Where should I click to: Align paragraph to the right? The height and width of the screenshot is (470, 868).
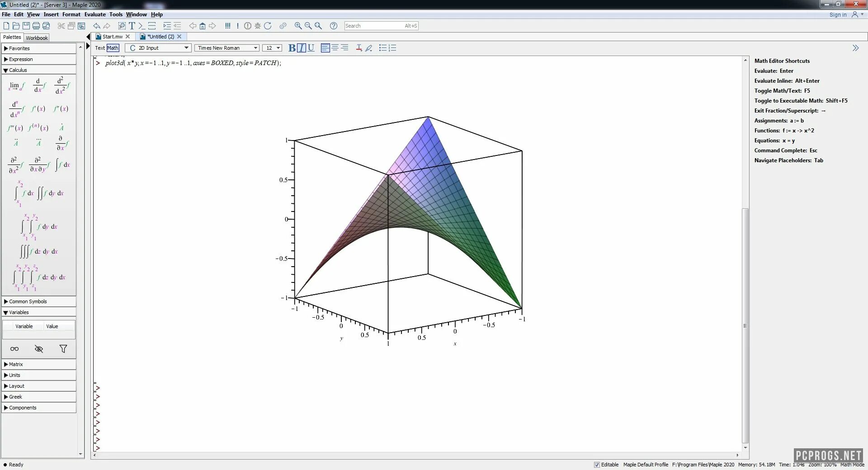pos(344,48)
